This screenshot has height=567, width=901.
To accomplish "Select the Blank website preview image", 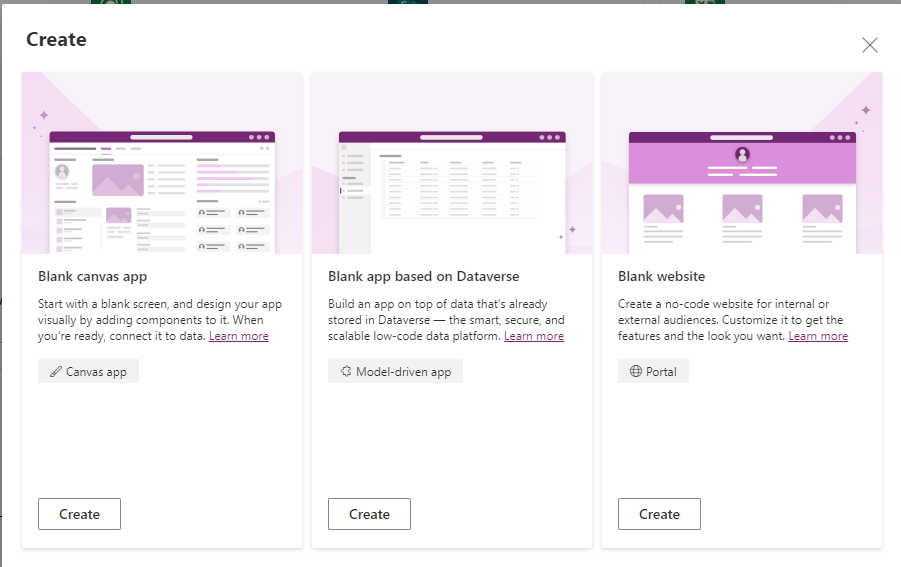I will click(742, 163).
